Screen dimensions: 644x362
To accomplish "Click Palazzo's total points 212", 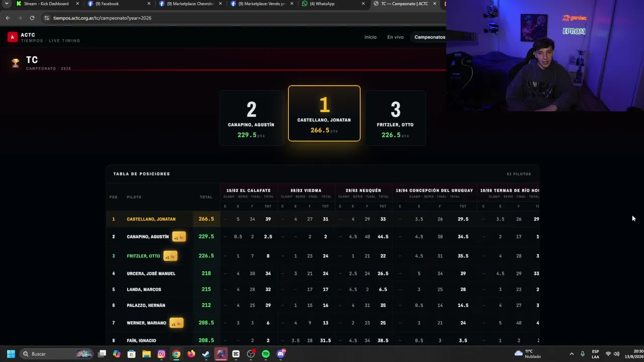I will tap(206, 305).
